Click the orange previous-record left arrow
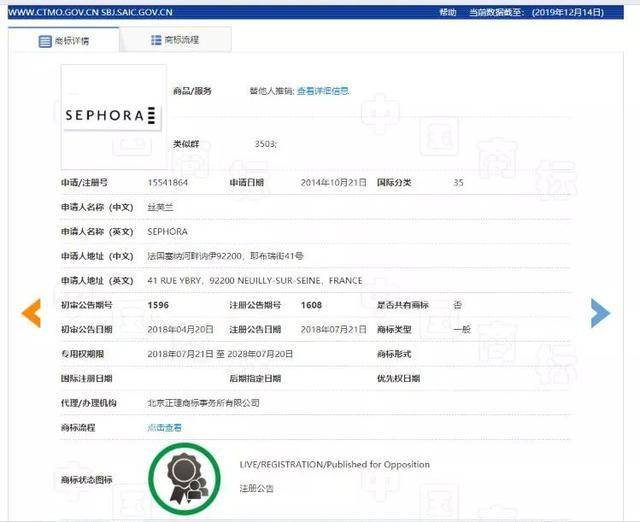640x522 pixels. (31, 313)
